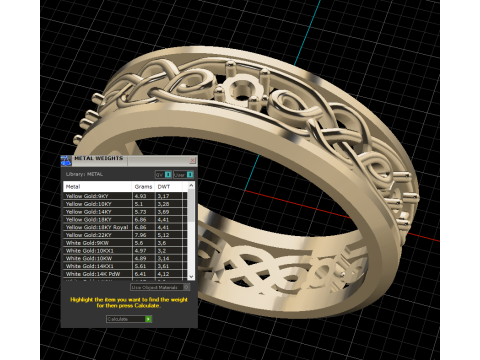The image size is (480, 360).
Task: Select the White Gold:14K PdW row
Action: (x=125, y=274)
